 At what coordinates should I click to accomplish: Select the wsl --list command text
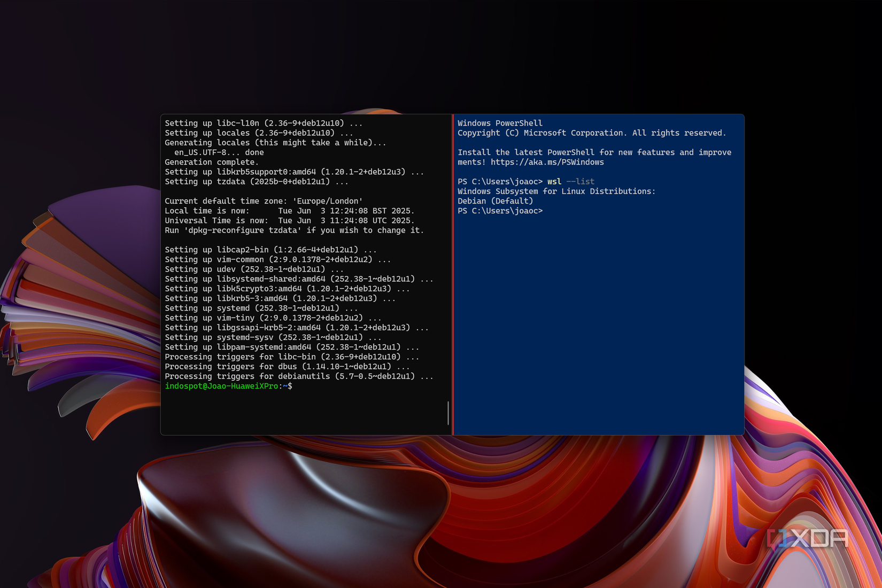[570, 181]
